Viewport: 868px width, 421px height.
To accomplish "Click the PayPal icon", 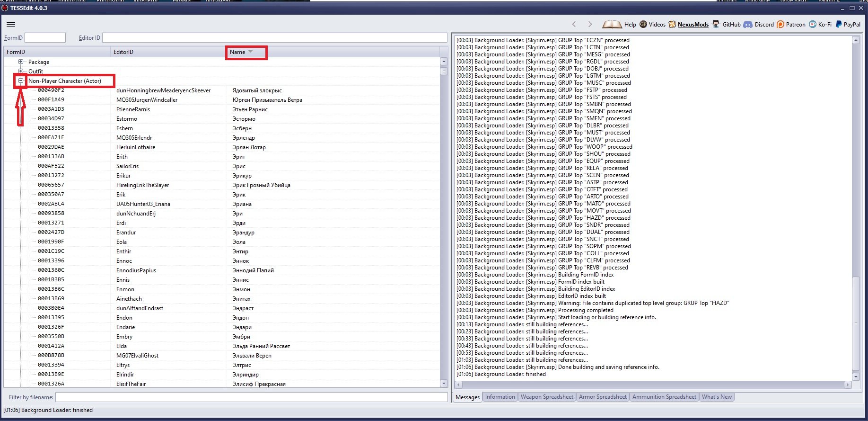I will point(839,24).
